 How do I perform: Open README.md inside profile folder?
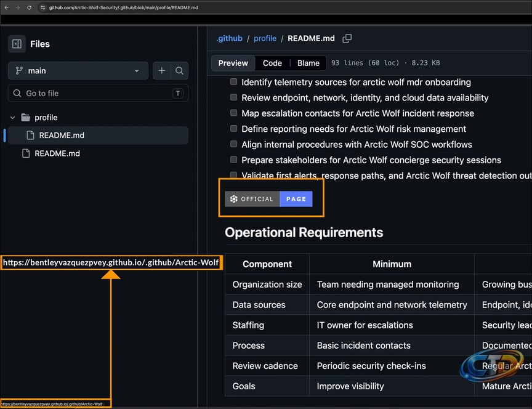point(98,135)
